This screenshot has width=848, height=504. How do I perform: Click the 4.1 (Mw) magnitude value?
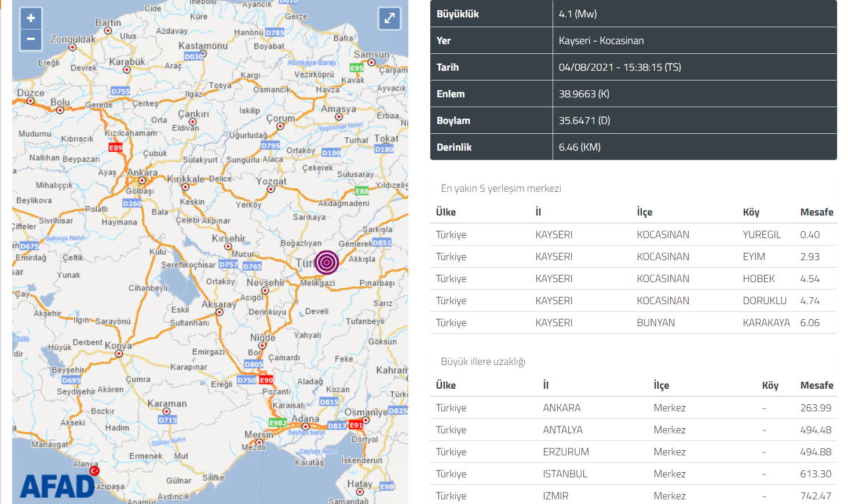[x=577, y=14]
